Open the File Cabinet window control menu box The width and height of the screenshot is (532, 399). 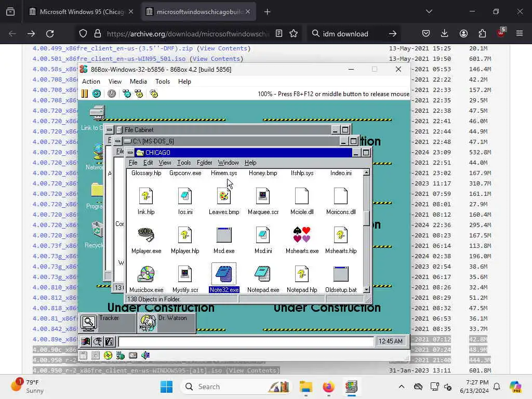[109, 129]
